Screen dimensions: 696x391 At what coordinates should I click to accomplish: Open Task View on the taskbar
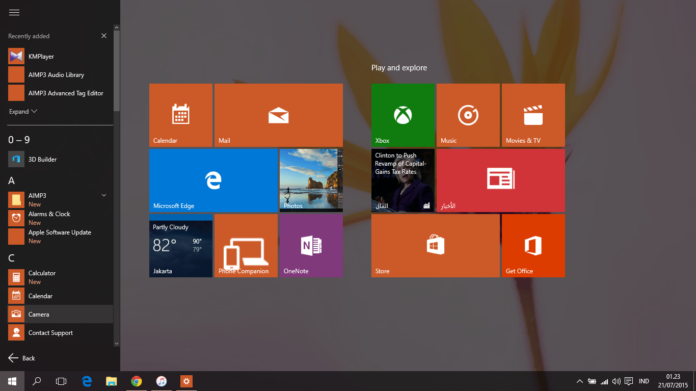pyautogui.click(x=61, y=381)
